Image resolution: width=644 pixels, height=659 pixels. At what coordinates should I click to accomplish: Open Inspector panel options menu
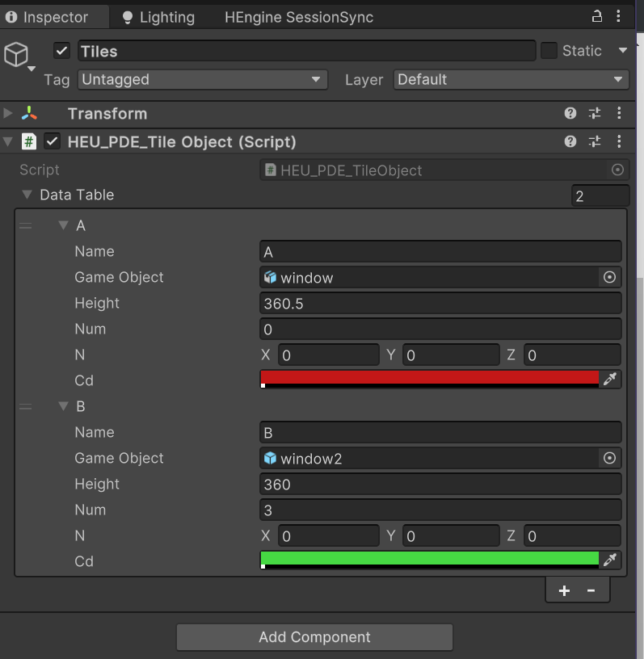pyautogui.click(x=618, y=16)
